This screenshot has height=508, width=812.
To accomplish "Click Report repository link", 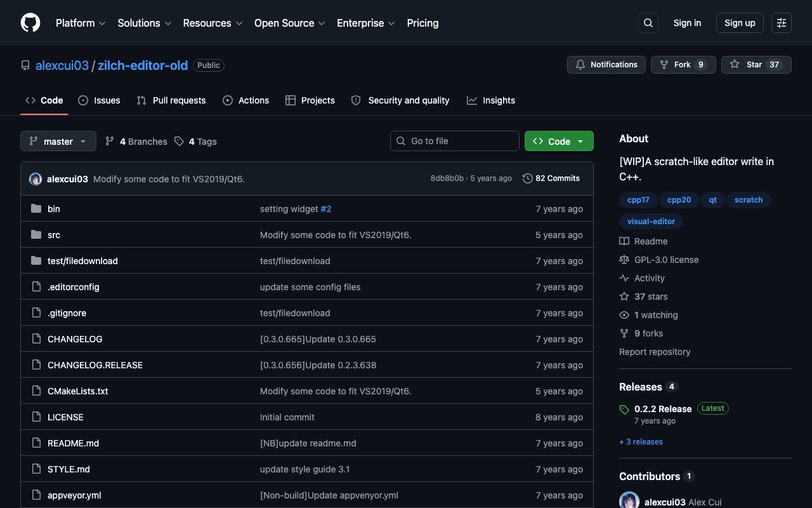I will (x=655, y=352).
